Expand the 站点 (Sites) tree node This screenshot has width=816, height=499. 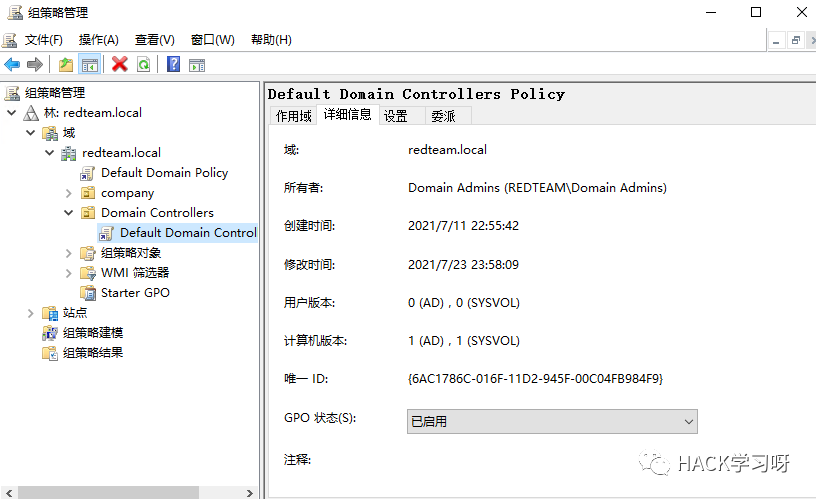(x=30, y=313)
